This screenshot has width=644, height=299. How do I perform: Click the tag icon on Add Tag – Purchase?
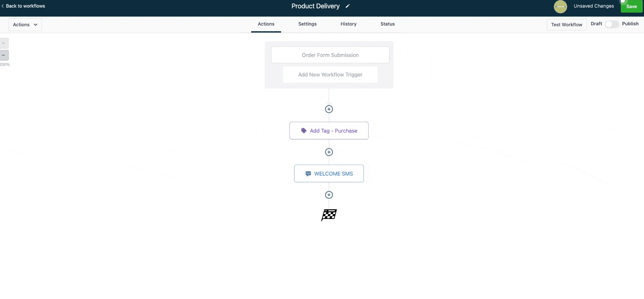click(x=304, y=130)
